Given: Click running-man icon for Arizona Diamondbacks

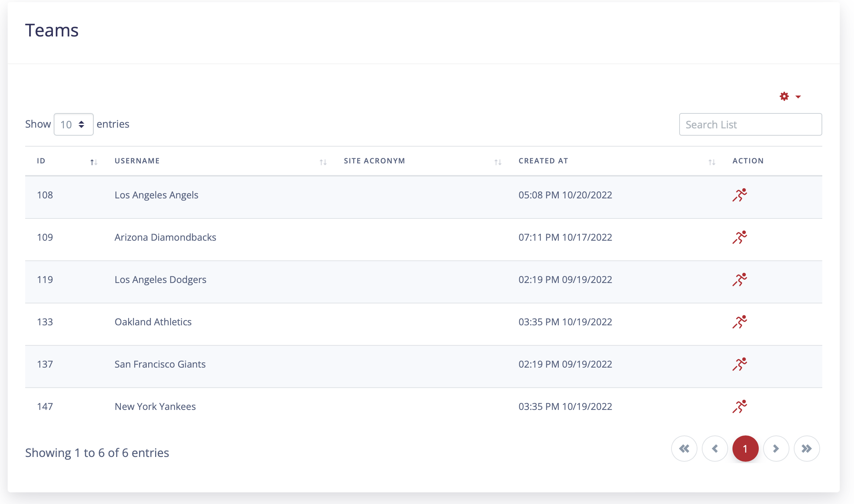Looking at the screenshot, I should [x=739, y=237].
